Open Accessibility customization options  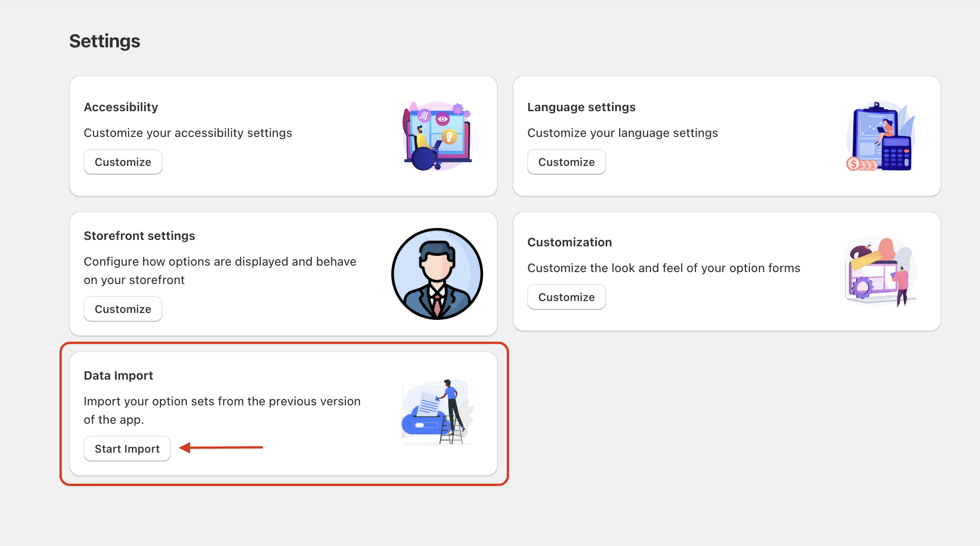point(123,162)
